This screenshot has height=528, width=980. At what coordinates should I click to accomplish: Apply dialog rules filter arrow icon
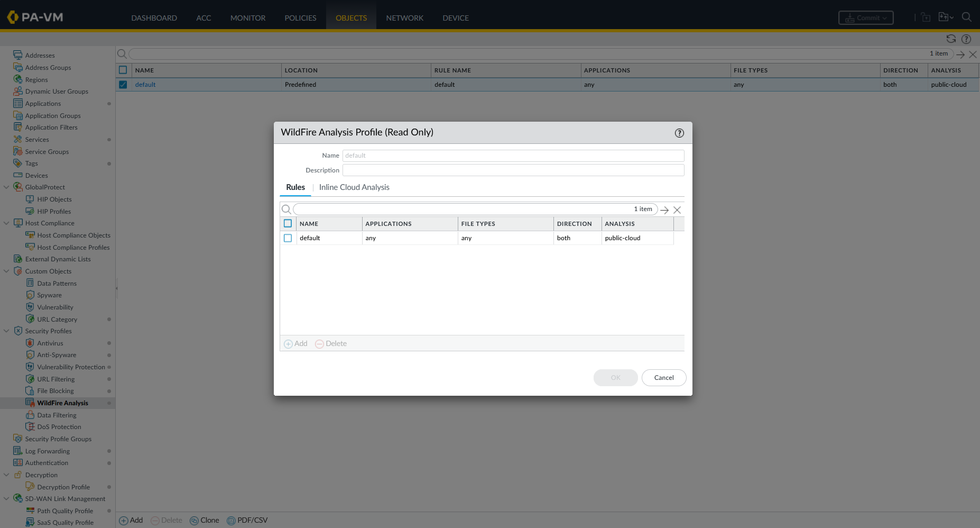(664, 210)
